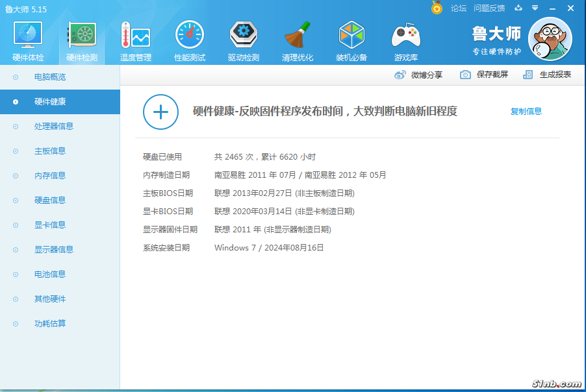Viewport: 586px width, 392px height.
Task: Select the 装机必备 software box icon
Action: click(351, 35)
